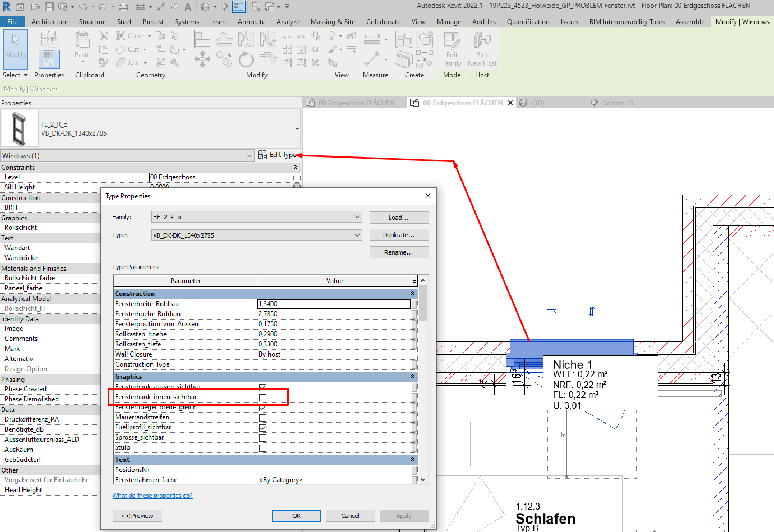Open the 'What do these properties do?' link
The height and width of the screenshot is (532, 774).
[x=153, y=496]
